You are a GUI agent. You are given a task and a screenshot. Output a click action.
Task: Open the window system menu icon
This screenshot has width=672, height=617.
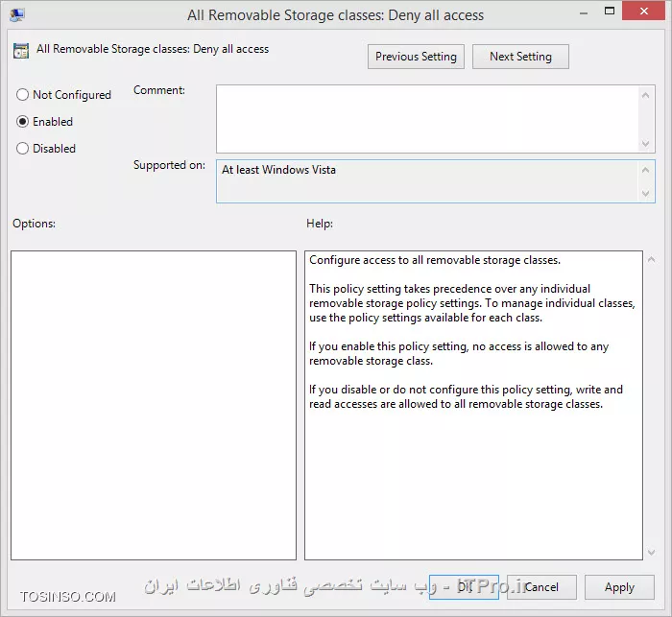(17, 15)
